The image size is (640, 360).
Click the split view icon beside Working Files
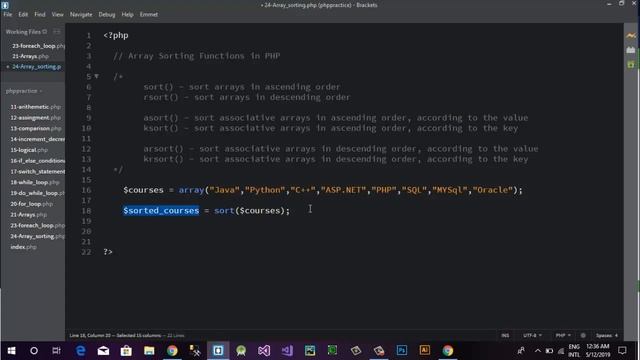coord(57,32)
